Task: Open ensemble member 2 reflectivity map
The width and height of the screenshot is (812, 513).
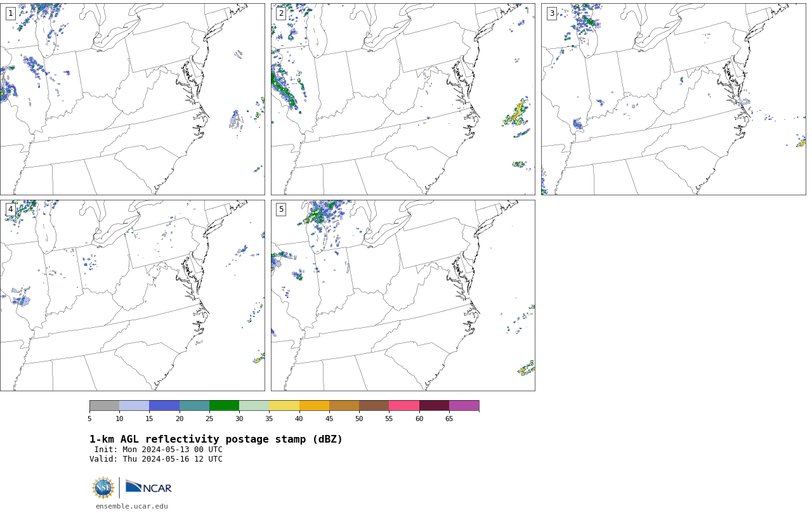Action: pos(403,99)
